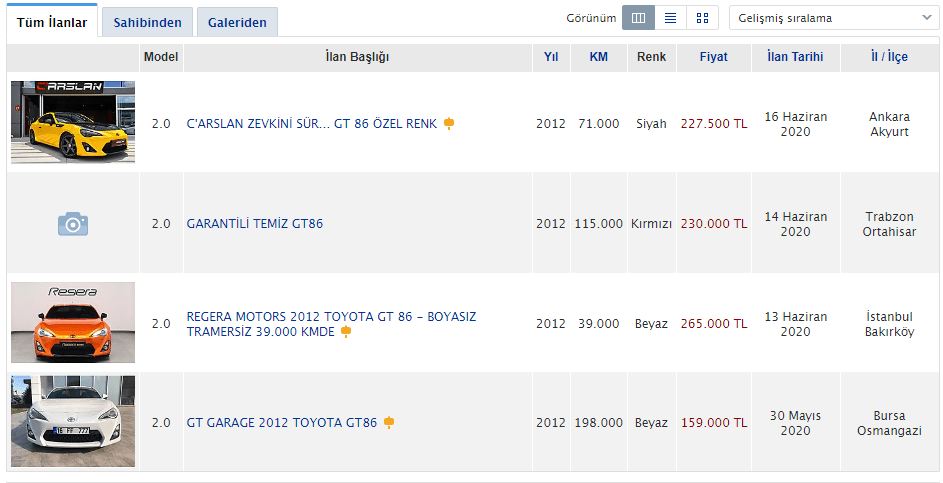Image resolution: width=943 pixels, height=483 pixels.
Task: Open REGERA MOTORS 2012 TOYOTA GT 86 listing
Action: [x=331, y=324]
